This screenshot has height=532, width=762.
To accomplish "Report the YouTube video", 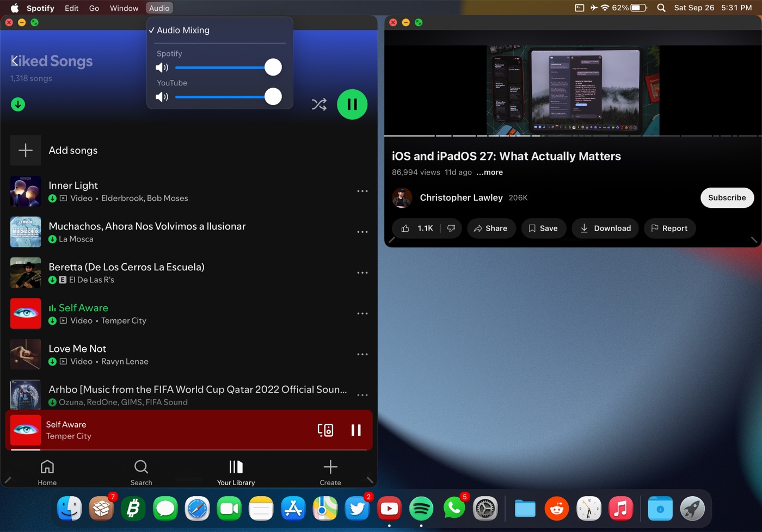I will pos(669,228).
